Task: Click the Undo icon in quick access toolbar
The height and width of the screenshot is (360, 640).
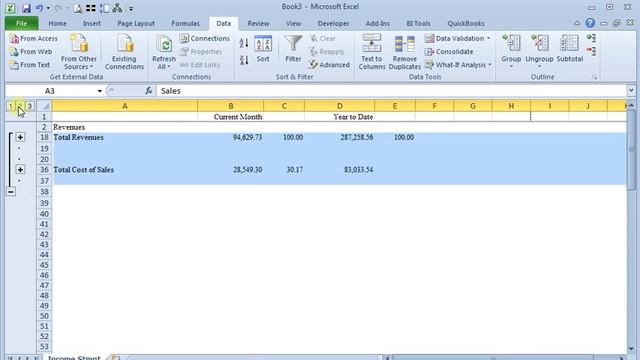Action: pos(40,8)
